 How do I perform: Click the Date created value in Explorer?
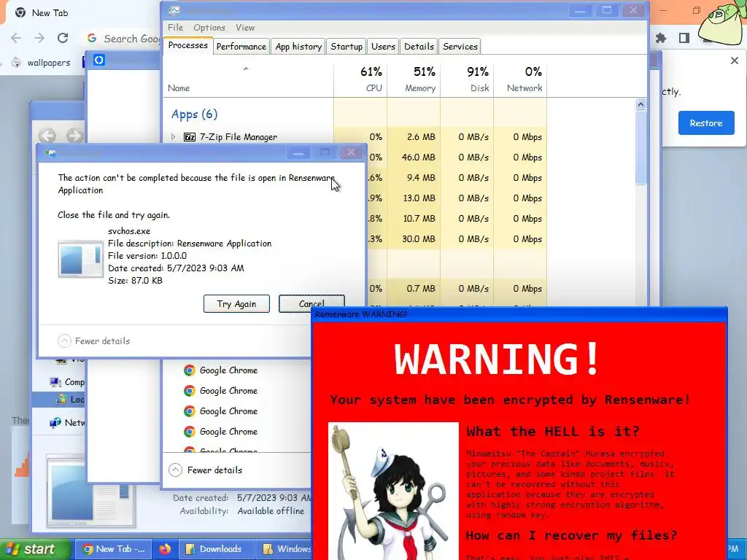click(274, 497)
